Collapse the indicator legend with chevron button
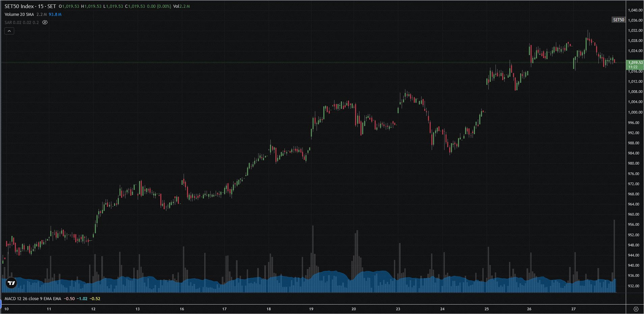 click(9, 31)
